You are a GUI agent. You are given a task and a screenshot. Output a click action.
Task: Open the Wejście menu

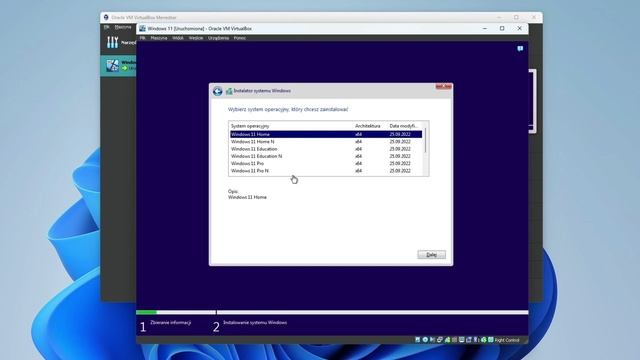click(196, 38)
